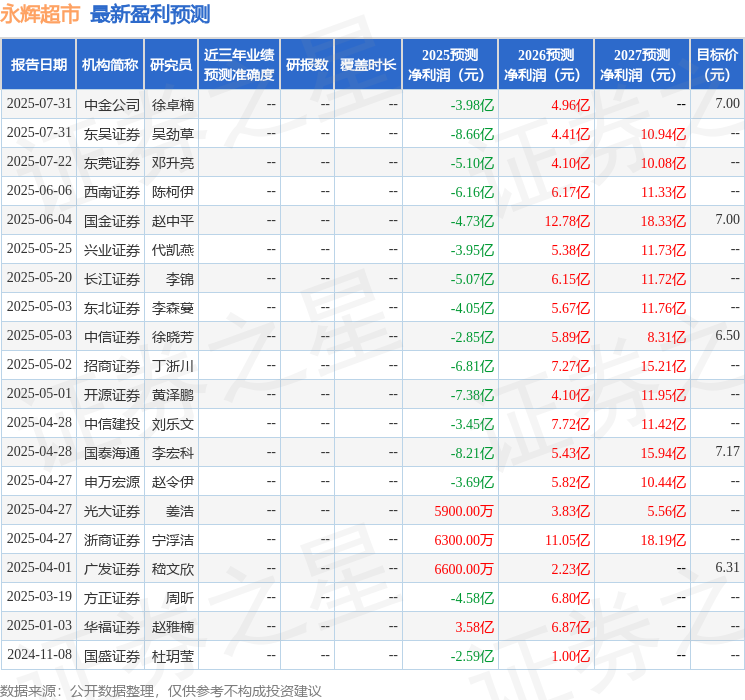Click the 2025预测净利润 column header

point(450,64)
